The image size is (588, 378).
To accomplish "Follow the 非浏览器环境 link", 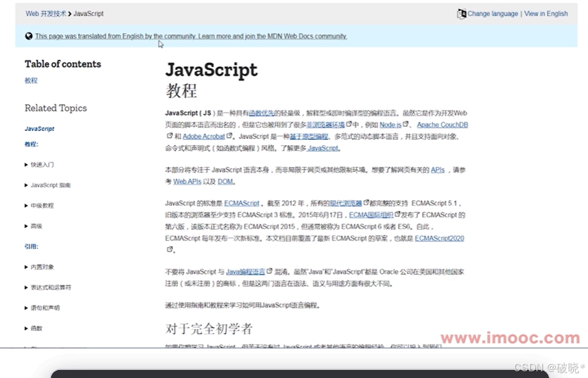I will 326,124.
